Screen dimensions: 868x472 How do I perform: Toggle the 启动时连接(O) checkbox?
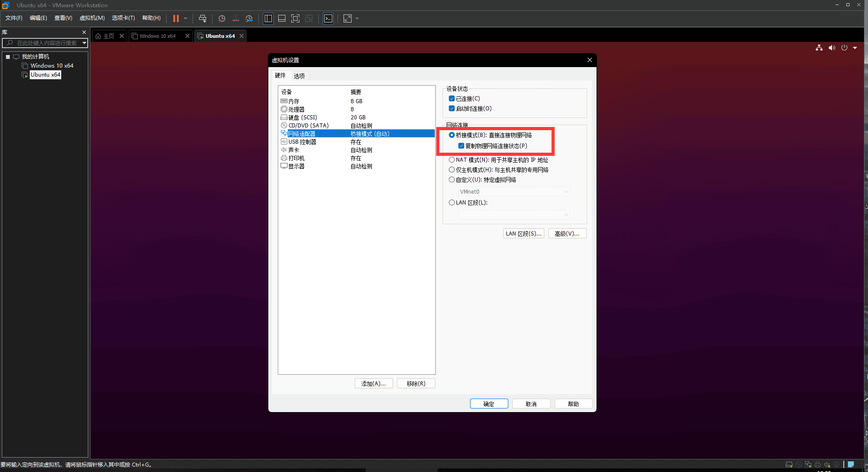click(x=452, y=109)
